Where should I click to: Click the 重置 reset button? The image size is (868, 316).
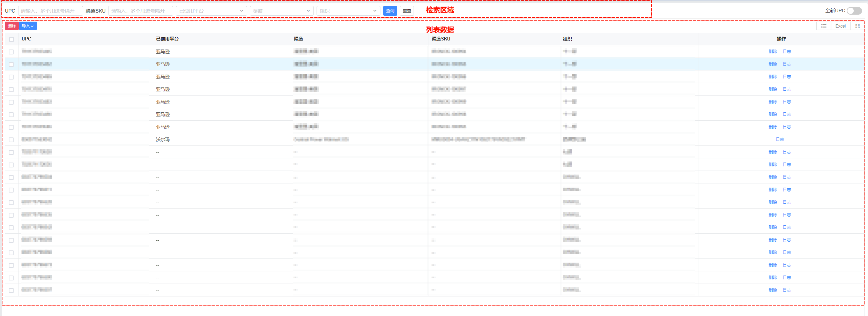coord(407,11)
